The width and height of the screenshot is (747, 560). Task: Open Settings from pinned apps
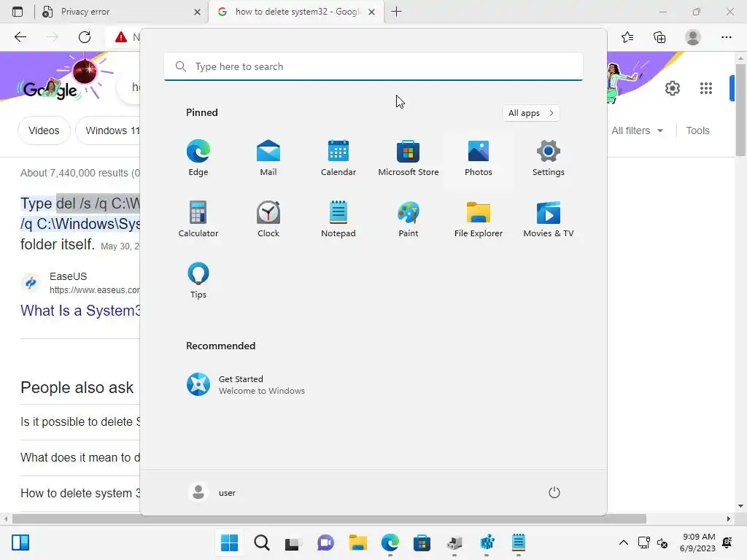tap(549, 158)
